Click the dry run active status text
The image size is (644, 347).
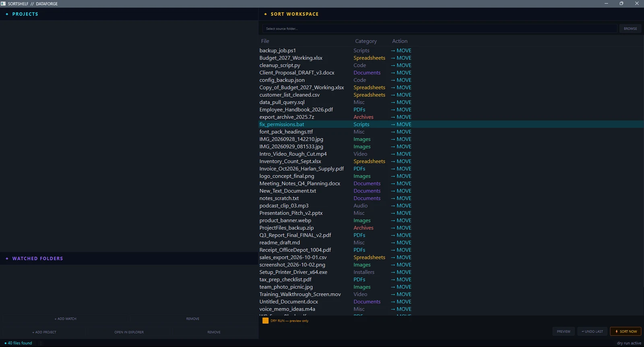(629, 343)
